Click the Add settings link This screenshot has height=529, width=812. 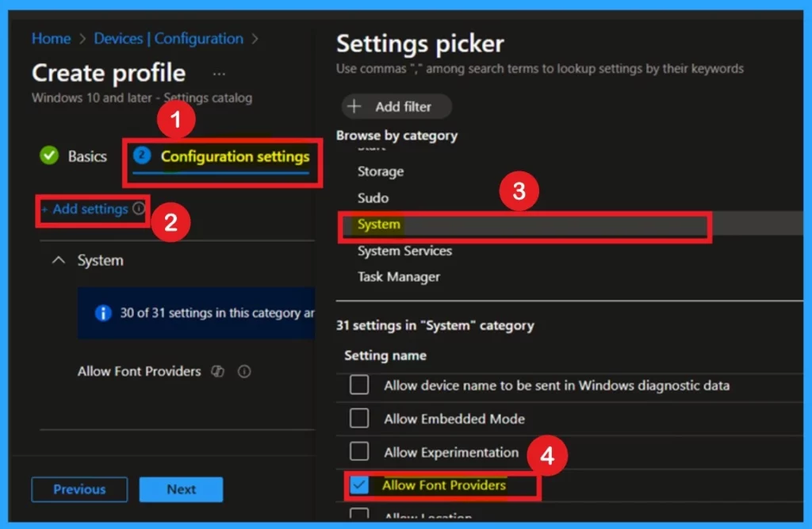tap(85, 209)
